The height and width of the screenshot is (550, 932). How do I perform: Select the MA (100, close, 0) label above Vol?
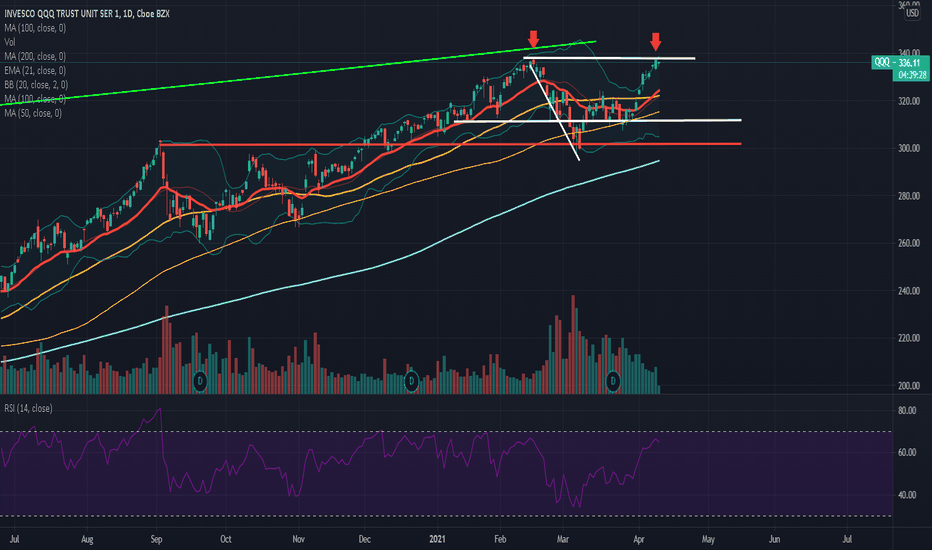pyautogui.click(x=35, y=28)
